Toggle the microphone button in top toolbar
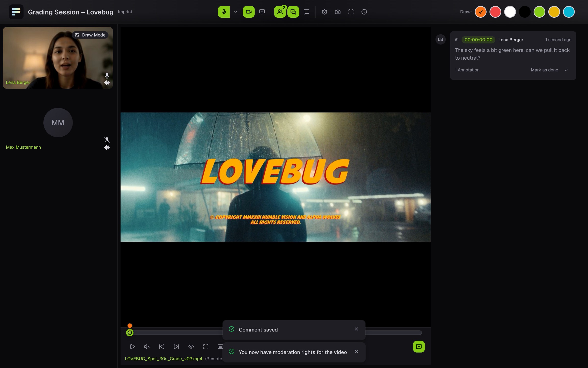The height and width of the screenshot is (368, 588). 224,12
